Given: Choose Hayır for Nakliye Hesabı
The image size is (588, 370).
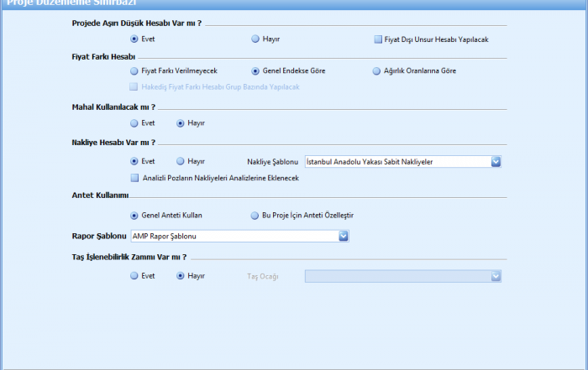Looking at the screenshot, I should click(181, 161).
